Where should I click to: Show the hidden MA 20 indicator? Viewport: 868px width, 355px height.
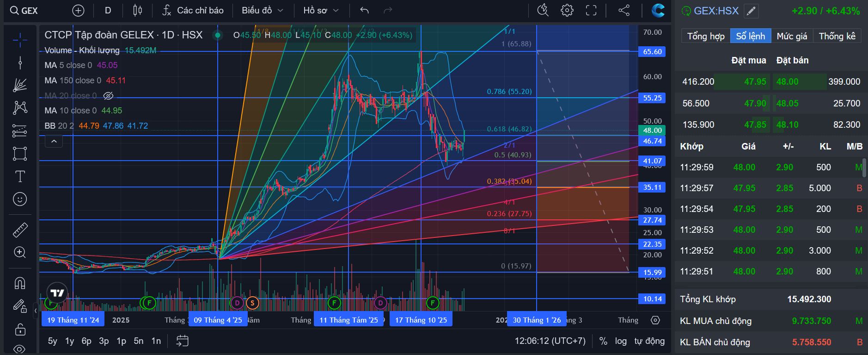tap(108, 96)
